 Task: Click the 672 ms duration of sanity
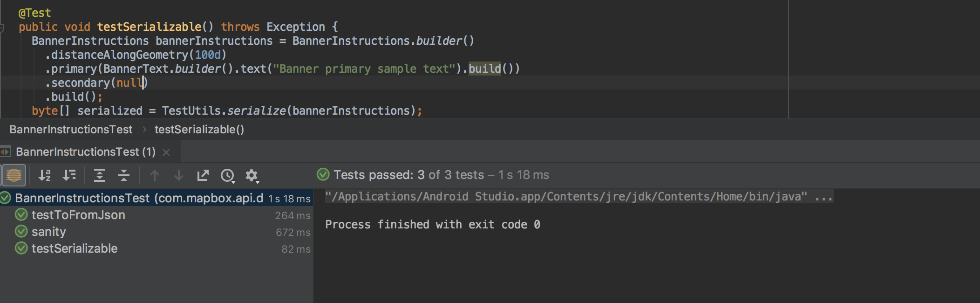pos(293,232)
